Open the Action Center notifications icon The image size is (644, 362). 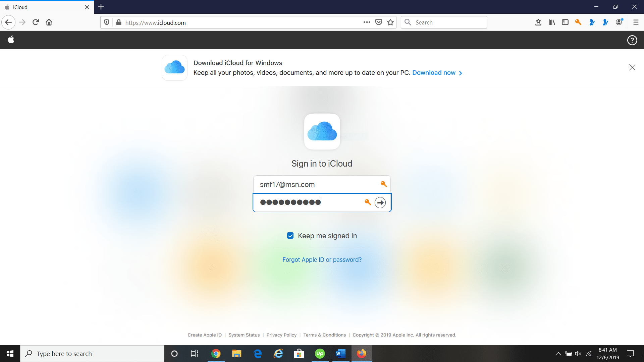tap(630, 354)
